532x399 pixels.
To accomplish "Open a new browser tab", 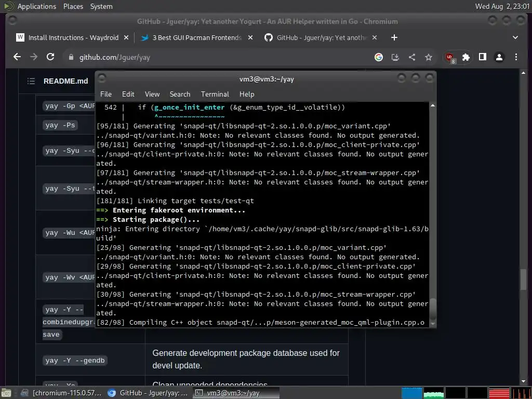I will pyautogui.click(x=394, y=37).
